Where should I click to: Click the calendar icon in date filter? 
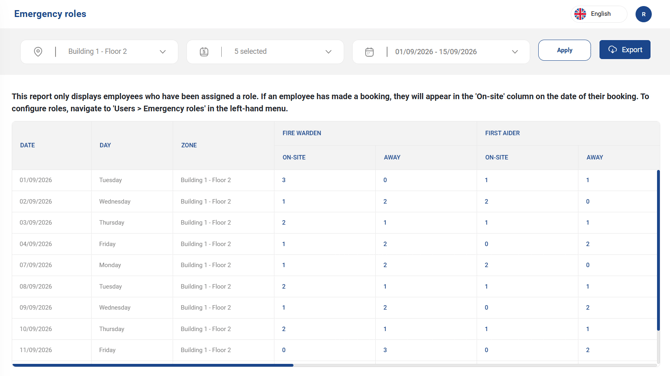(x=370, y=52)
